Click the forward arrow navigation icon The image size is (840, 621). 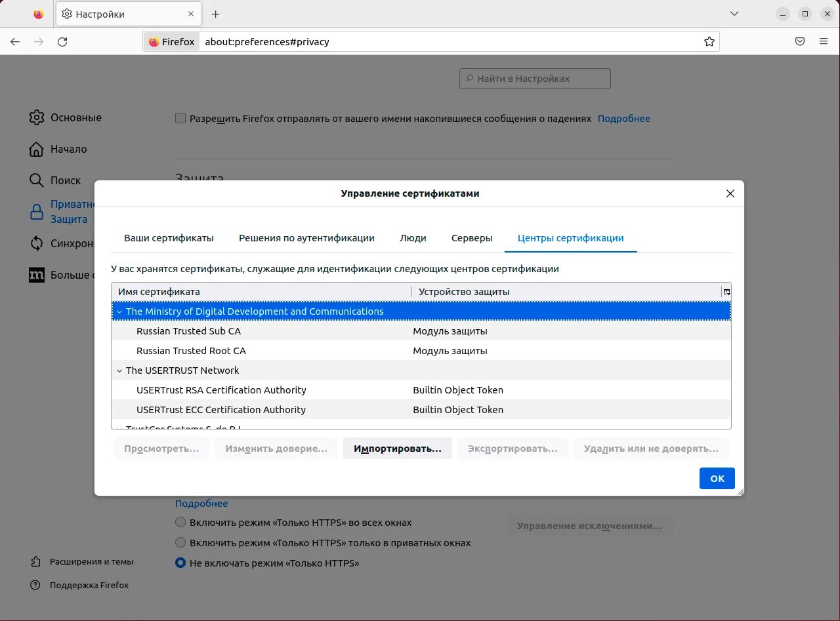click(39, 41)
